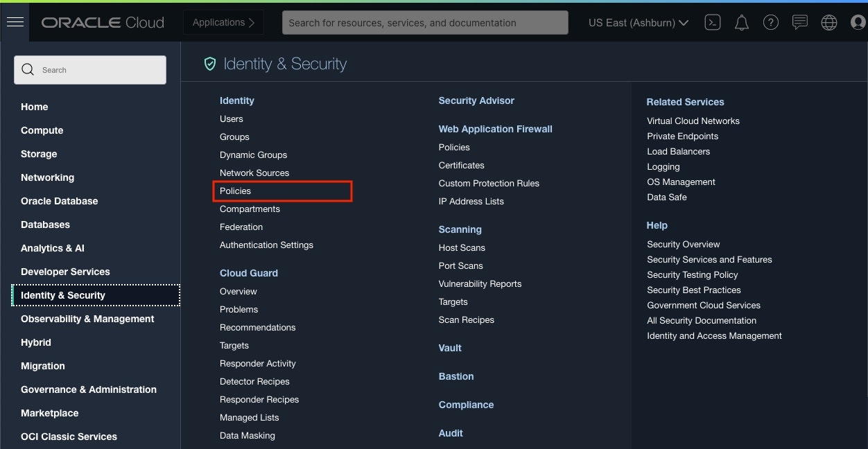Open the user profile avatar icon
Viewport: 868px width, 449px height.
coord(858,22)
